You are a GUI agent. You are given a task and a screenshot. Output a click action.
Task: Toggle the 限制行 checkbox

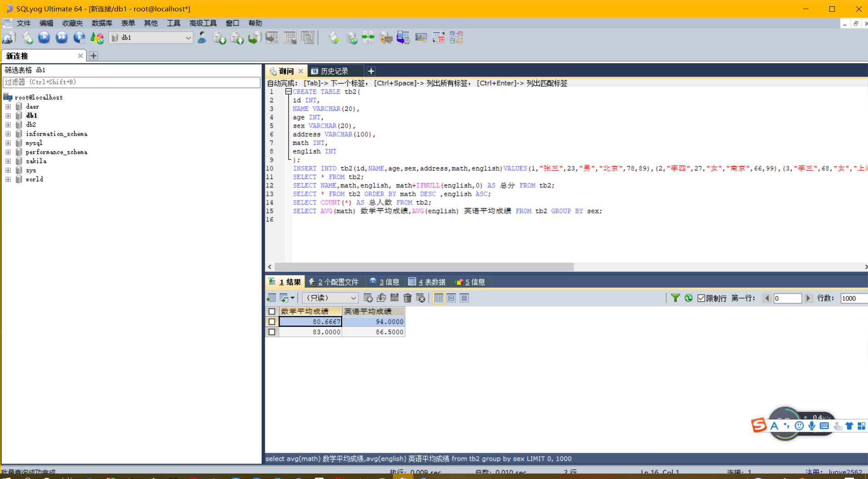pyautogui.click(x=701, y=298)
